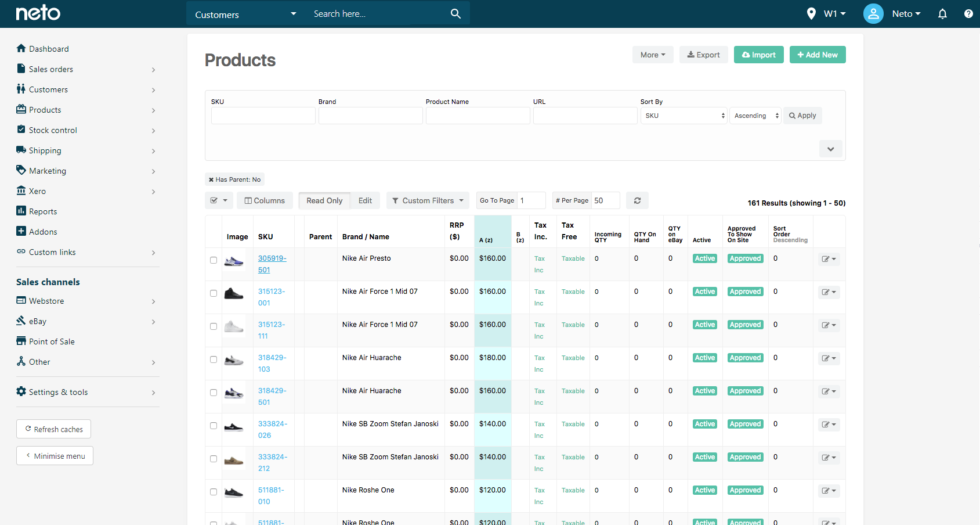Expand the Webstore menu
The width and height of the screenshot is (980, 525).
click(x=153, y=301)
